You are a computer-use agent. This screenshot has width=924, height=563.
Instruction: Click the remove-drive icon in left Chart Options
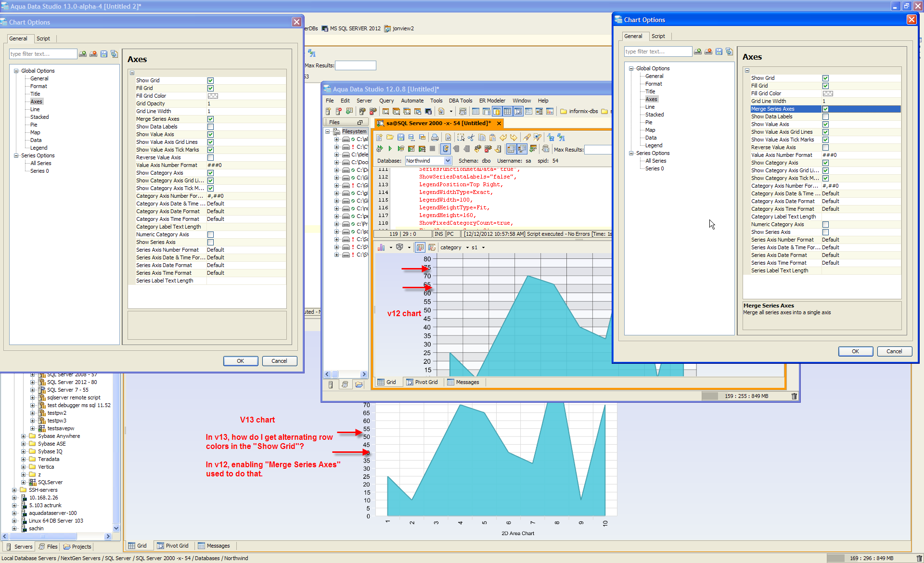93,54
